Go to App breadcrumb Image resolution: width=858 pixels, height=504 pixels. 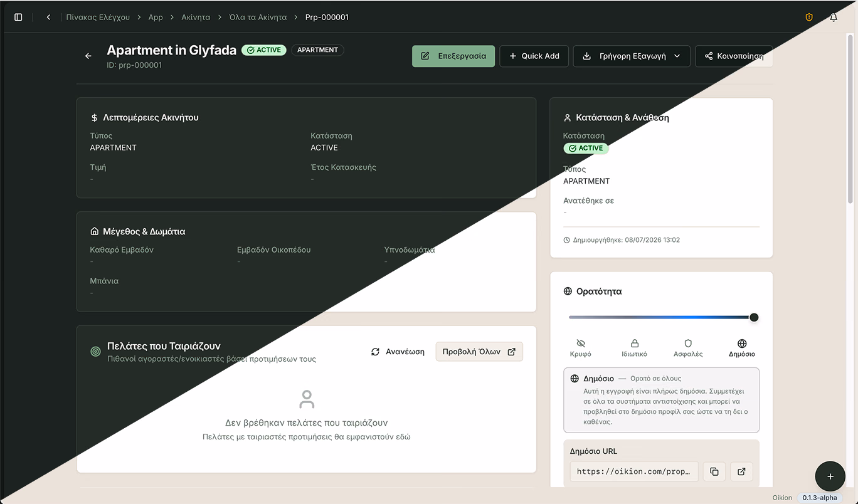pyautogui.click(x=156, y=17)
